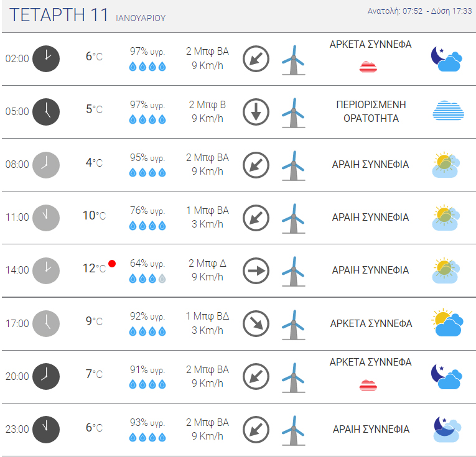The height and width of the screenshot is (457, 476).
Task: Click the fog icon at 05:00
Action: coord(448,111)
